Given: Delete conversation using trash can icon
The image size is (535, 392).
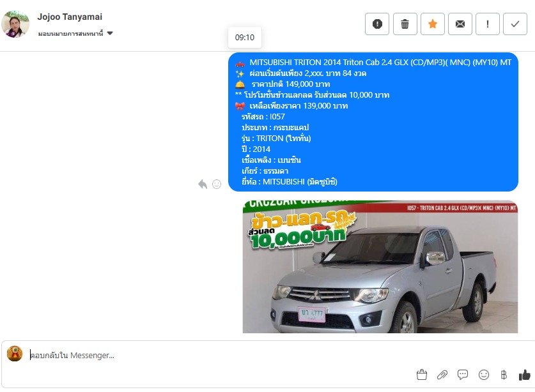Looking at the screenshot, I should point(405,24).
